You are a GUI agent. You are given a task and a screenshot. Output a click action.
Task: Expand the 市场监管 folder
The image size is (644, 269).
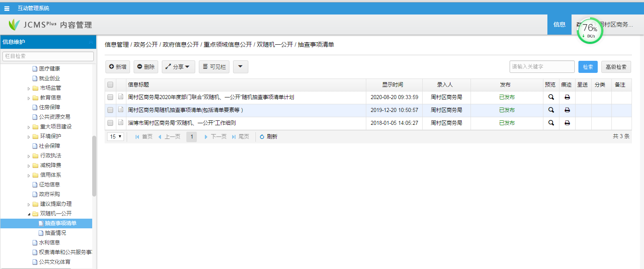29,88
